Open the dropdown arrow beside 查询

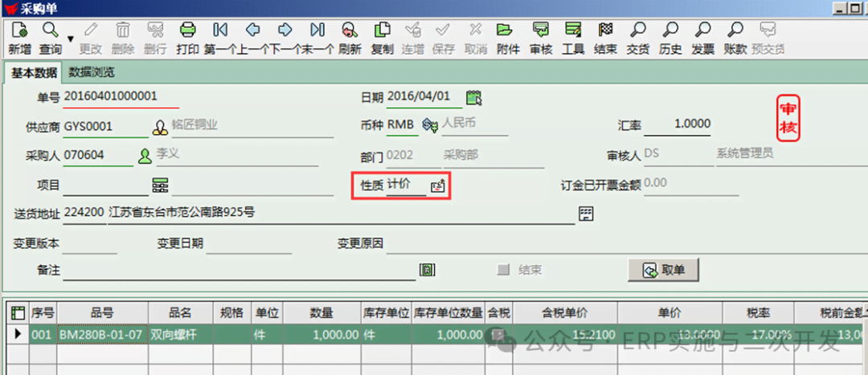[70, 39]
